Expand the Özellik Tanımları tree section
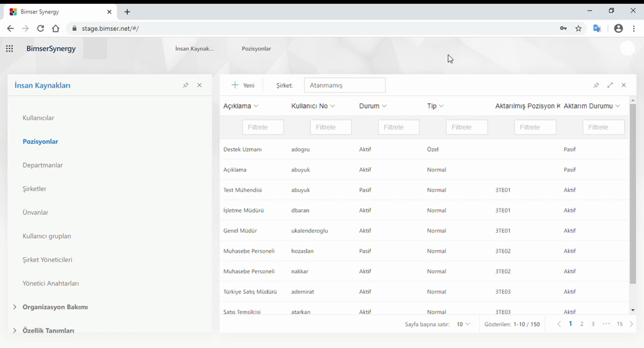 coord(15,330)
